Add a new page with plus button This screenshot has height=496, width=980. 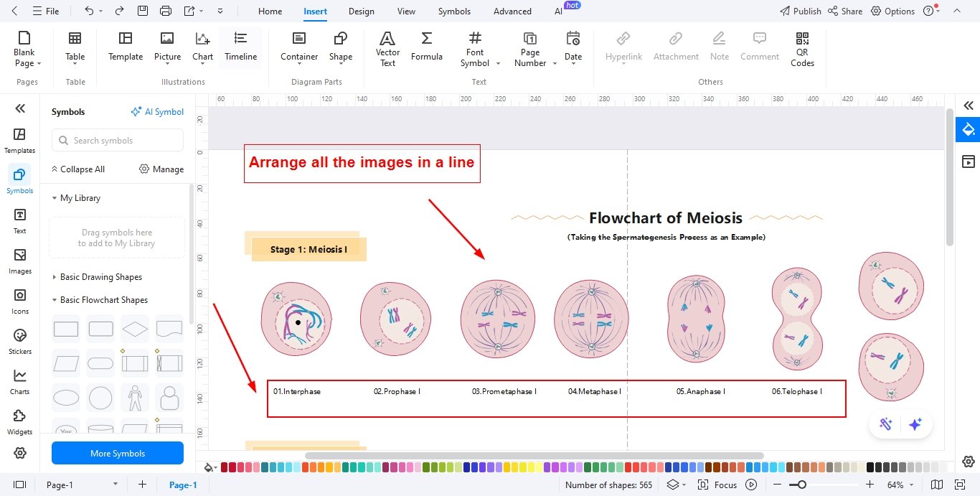[x=142, y=485]
